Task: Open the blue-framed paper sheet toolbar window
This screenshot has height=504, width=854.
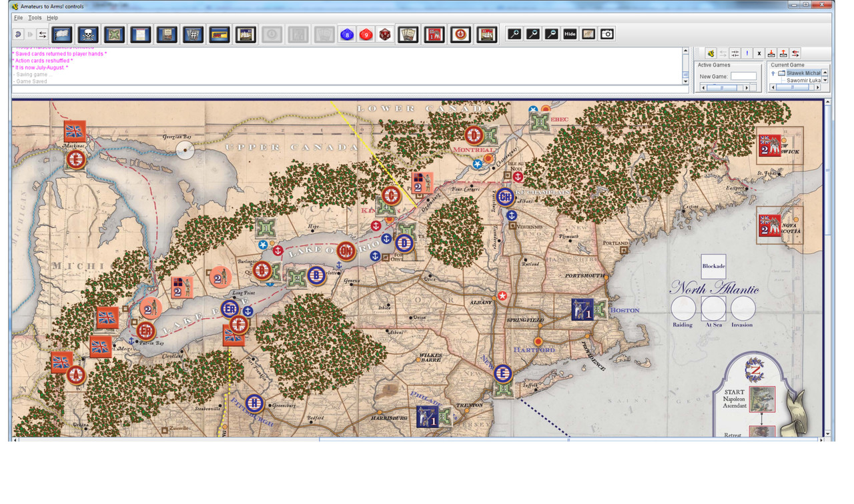Action: pos(140,34)
